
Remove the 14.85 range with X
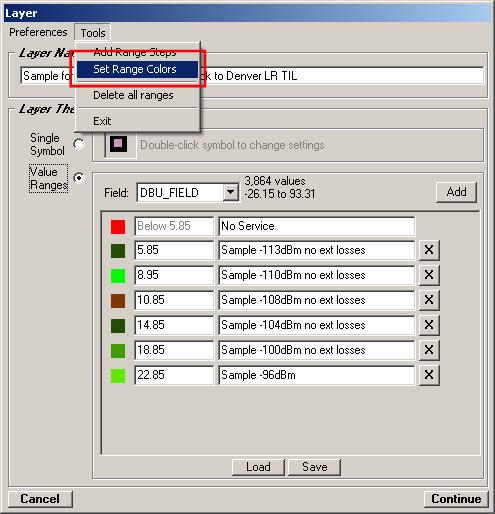click(x=429, y=325)
